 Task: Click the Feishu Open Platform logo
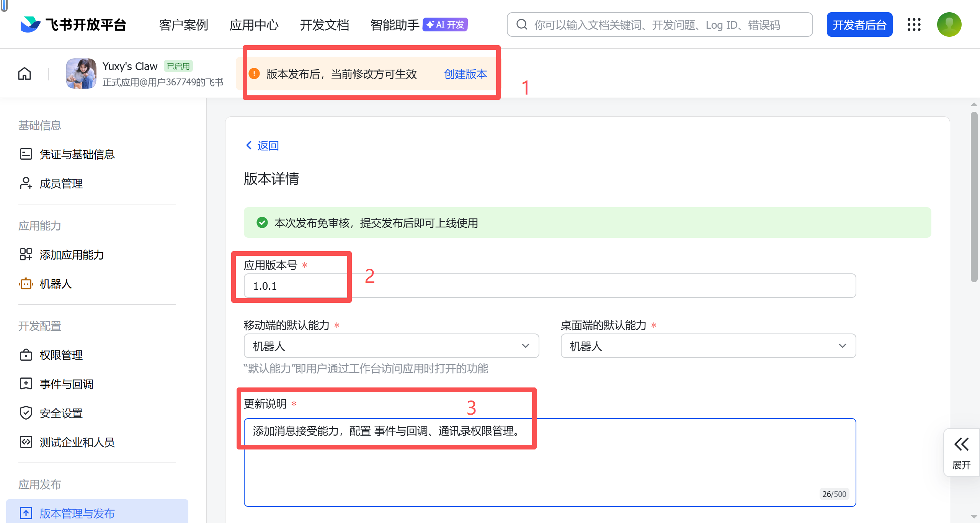73,25
